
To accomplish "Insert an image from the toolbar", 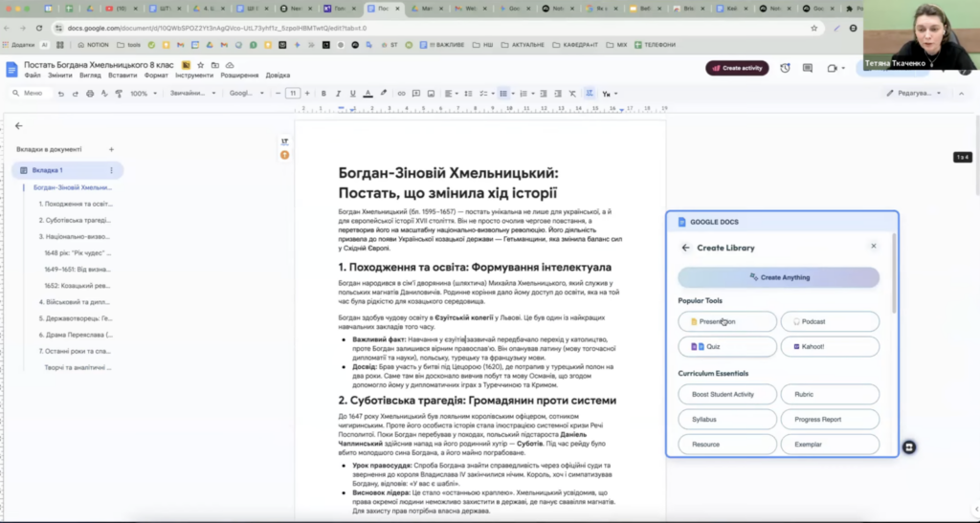I will click(431, 94).
